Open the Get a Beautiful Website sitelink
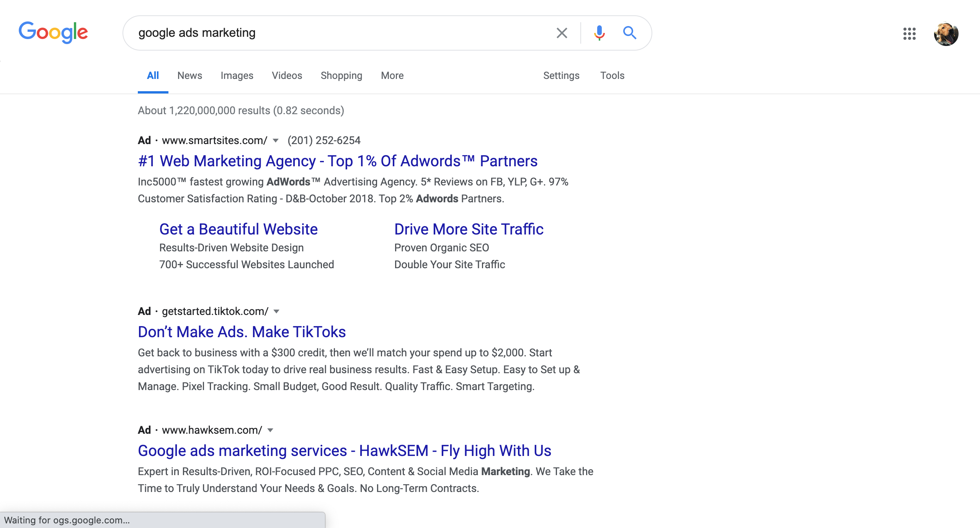The image size is (980, 528). [238, 229]
